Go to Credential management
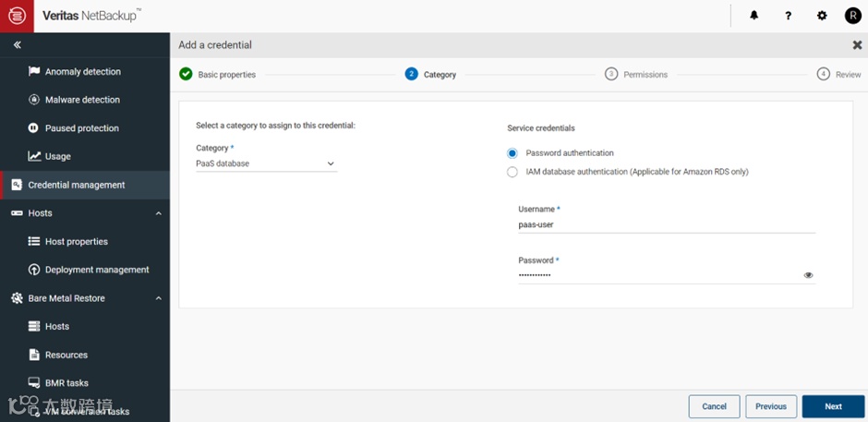Image resolution: width=868 pixels, height=422 pixels. tap(76, 185)
